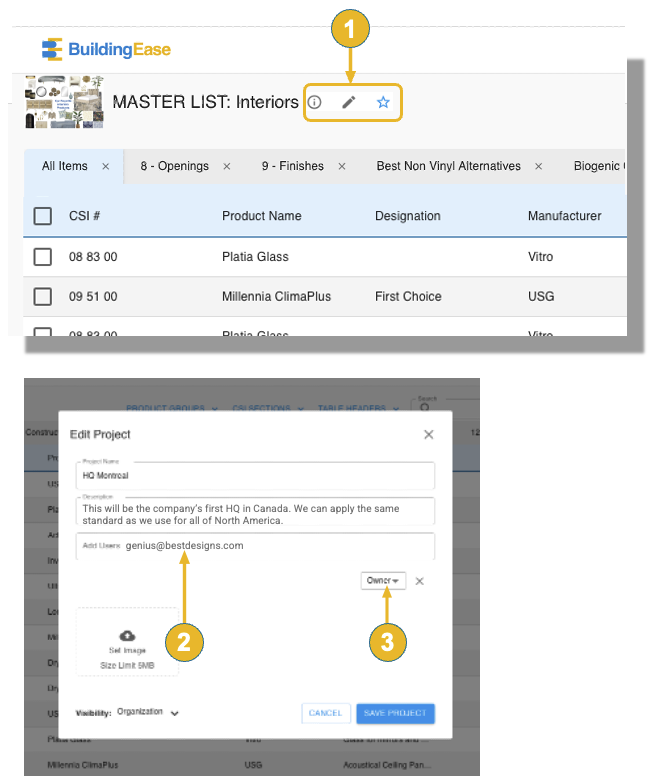Click the SAVE PROJECT button
The height and width of the screenshot is (784, 661).
click(396, 714)
